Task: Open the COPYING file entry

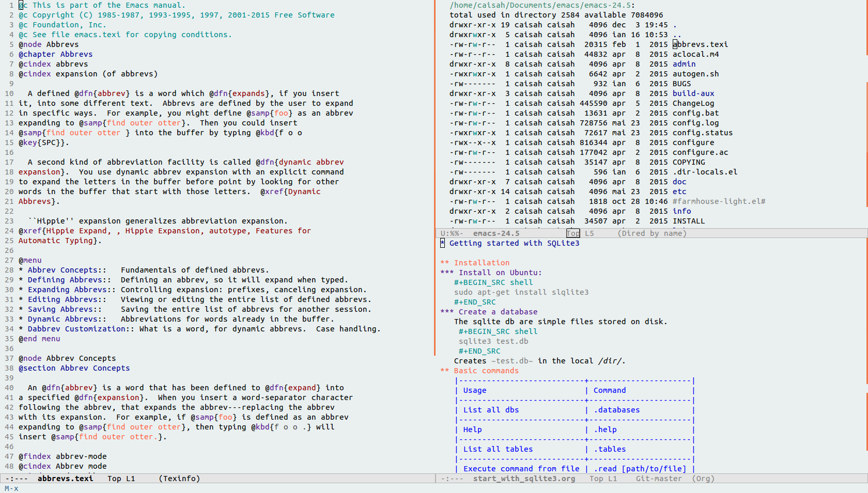Action: coord(689,162)
